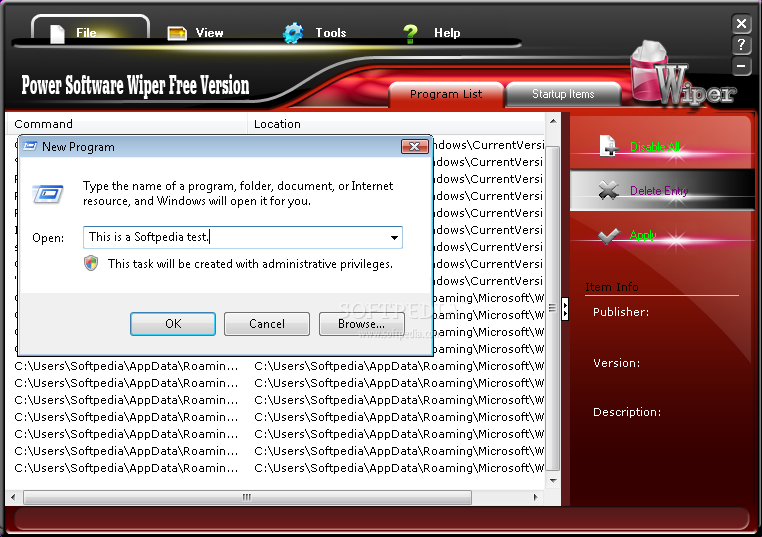Expand the Open combo box dropdown arrow
Viewport: 762px width, 537px height.
(394, 238)
